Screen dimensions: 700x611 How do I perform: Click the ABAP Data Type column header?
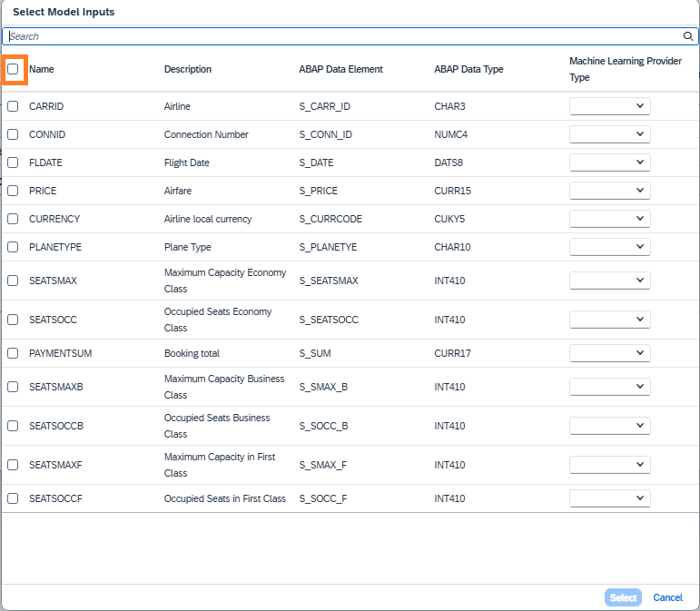(x=468, y=69)
